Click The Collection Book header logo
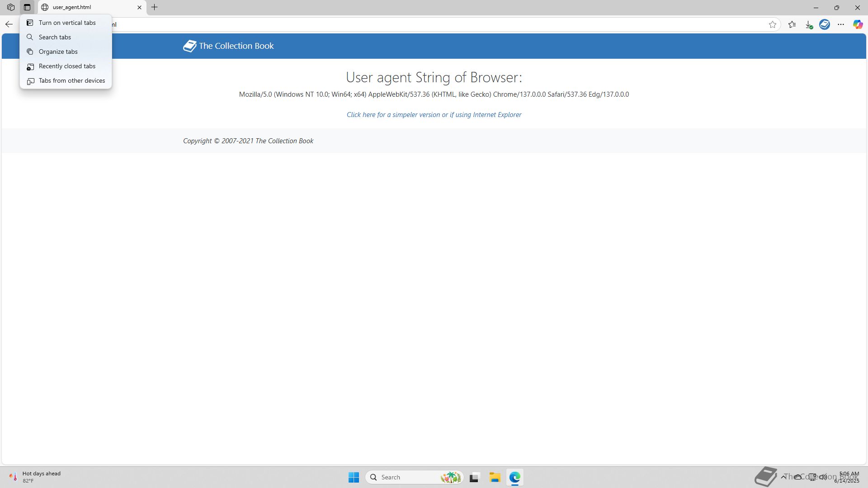Viewport: 868px width, 488px height. point(228,46)
